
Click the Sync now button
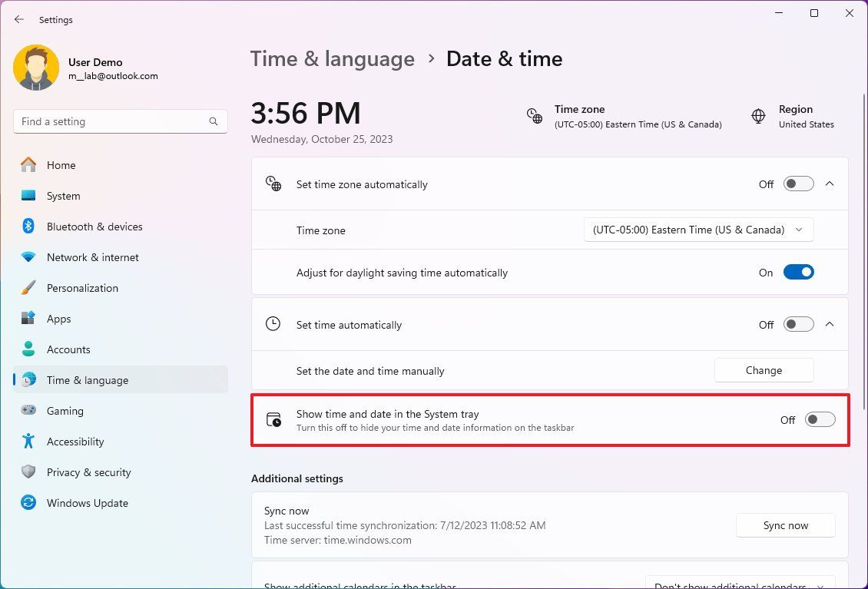point(785,525)
